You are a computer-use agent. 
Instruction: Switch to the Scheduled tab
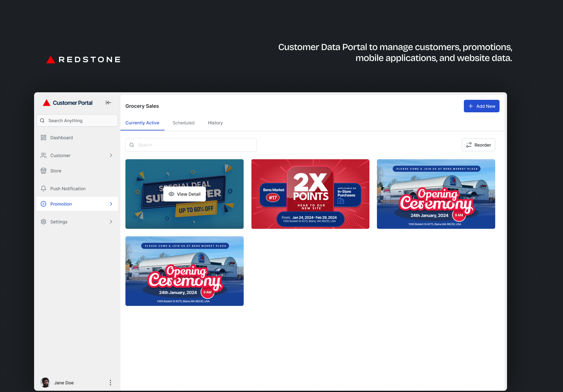tap(184, 123)
